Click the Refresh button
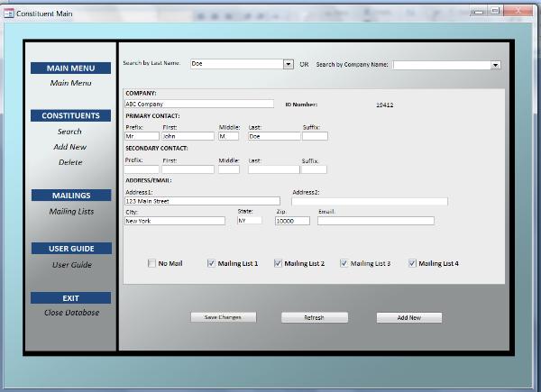Image resolution: width=541 pixels, height=392 pixels. [314, 318]
